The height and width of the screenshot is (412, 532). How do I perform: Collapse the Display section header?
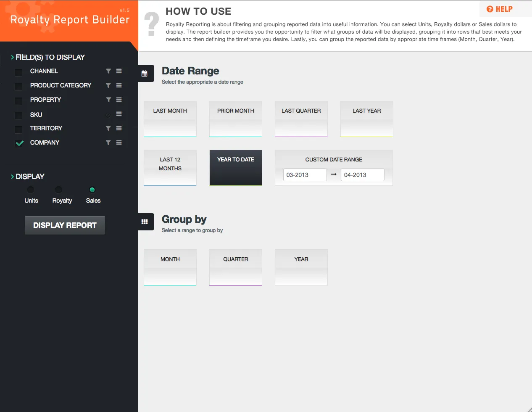28,177
